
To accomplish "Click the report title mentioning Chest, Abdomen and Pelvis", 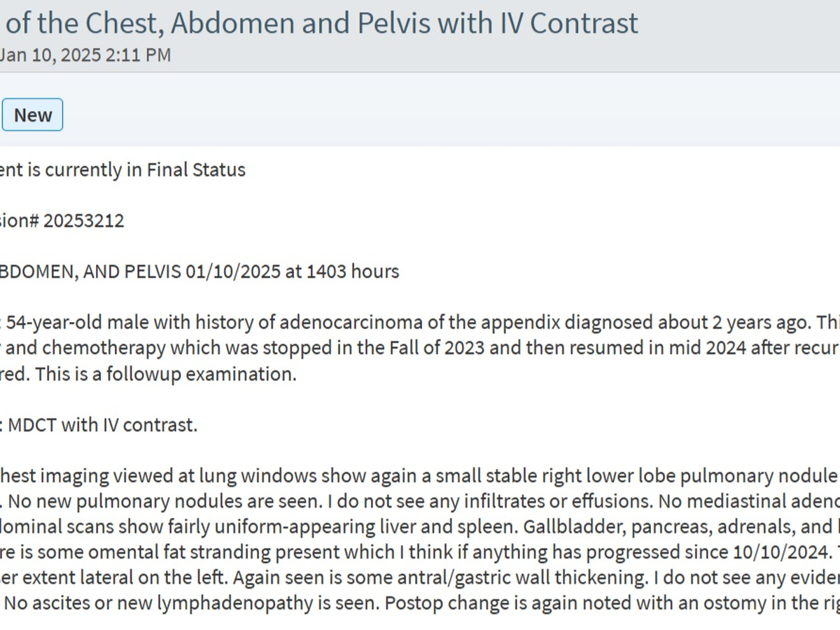I will coord(322,23).
